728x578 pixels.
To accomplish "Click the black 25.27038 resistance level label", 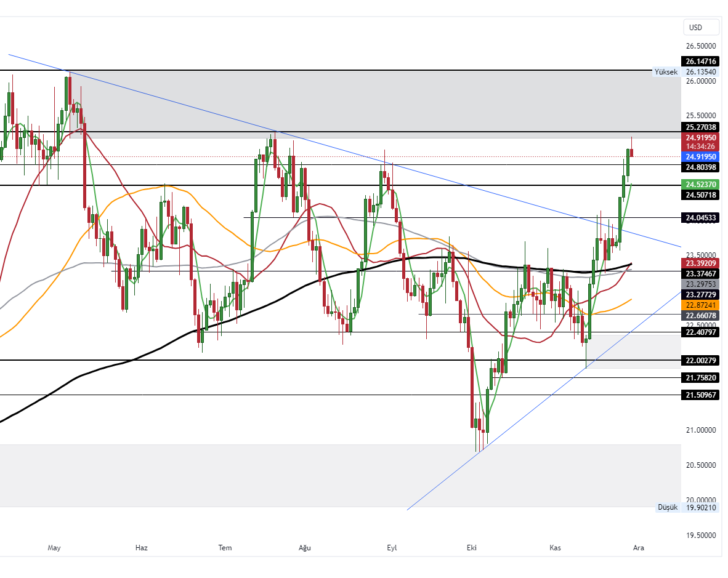I will click(x=700, y=127).
